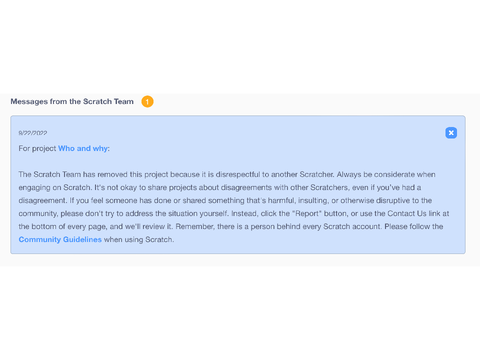Click the "the bottom of every page" phrase

[63, 226]
